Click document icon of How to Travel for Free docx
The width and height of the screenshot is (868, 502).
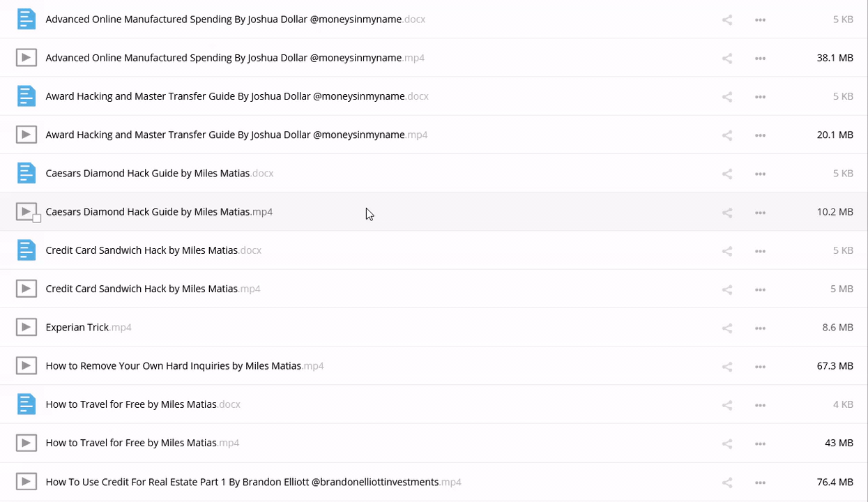[26, 404]
